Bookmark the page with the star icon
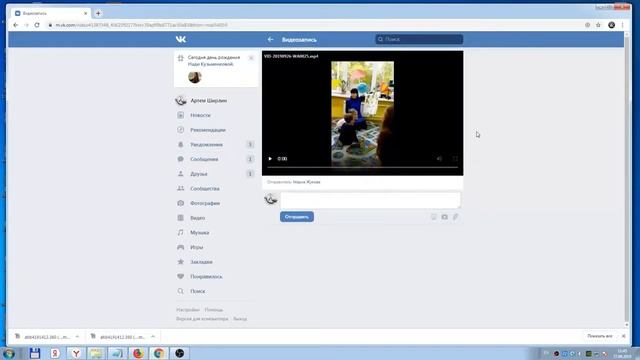 [x=598, y=25]
